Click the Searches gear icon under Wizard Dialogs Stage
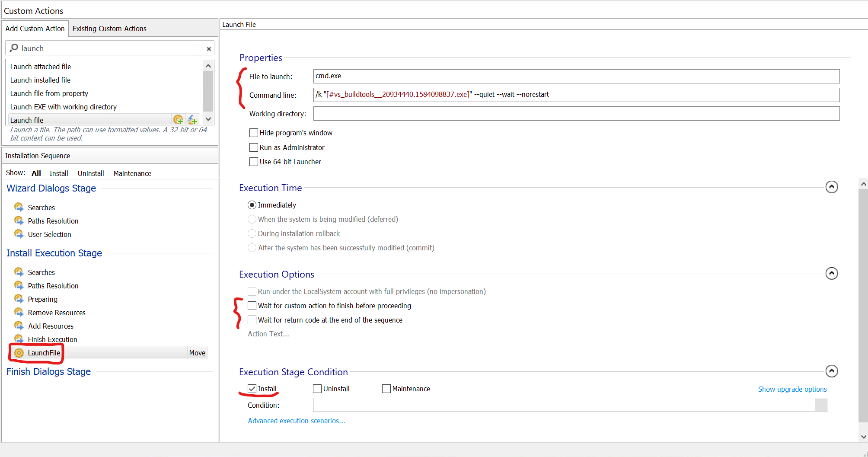The width and height of the screenshot is (868, 457). point(19,207)
